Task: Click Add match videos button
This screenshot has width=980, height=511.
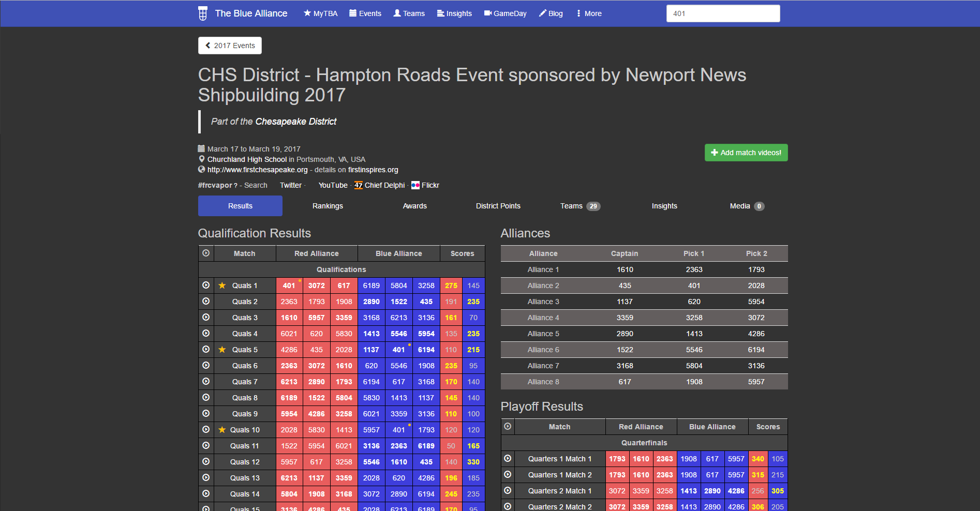Action: tap(746, 153)
